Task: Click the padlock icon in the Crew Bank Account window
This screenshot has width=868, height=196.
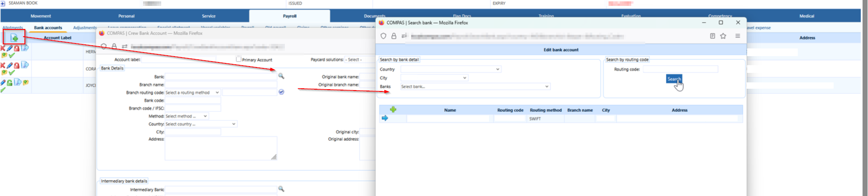Action: click(114, 46)
